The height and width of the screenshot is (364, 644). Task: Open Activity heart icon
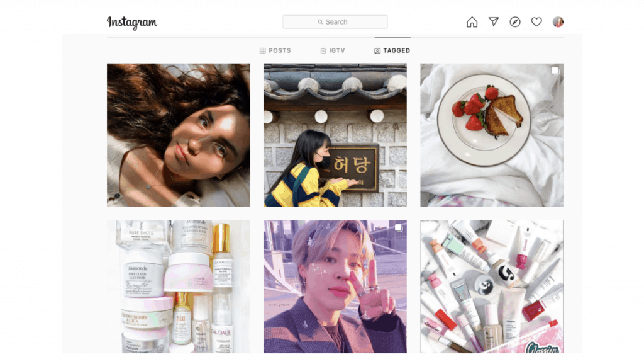click(x=536, y=22)
